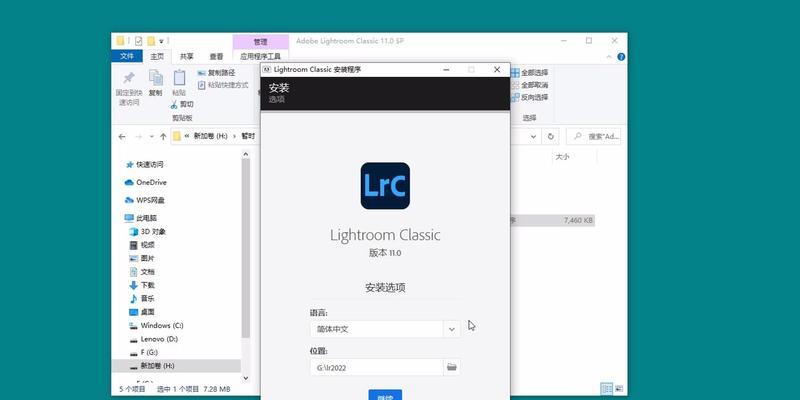Switch to details view icon in status bar
This screenshot has width=800, height=400.
point(607,389)
